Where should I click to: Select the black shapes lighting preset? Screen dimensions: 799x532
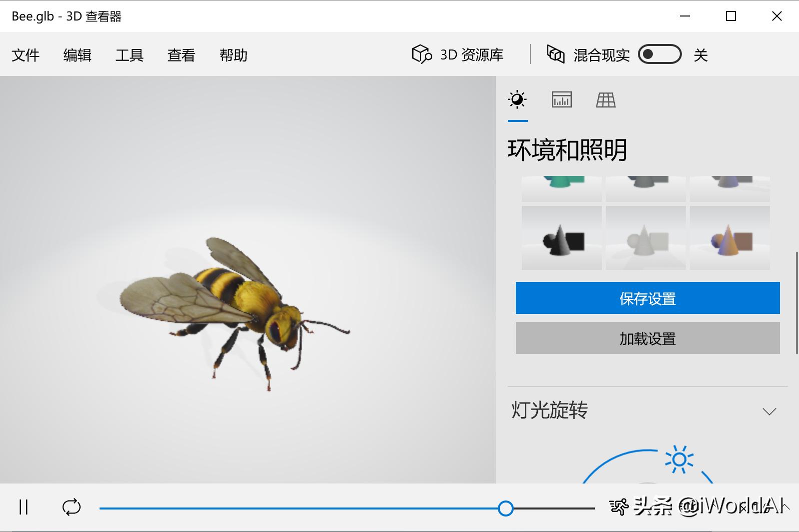pos(562,238)
